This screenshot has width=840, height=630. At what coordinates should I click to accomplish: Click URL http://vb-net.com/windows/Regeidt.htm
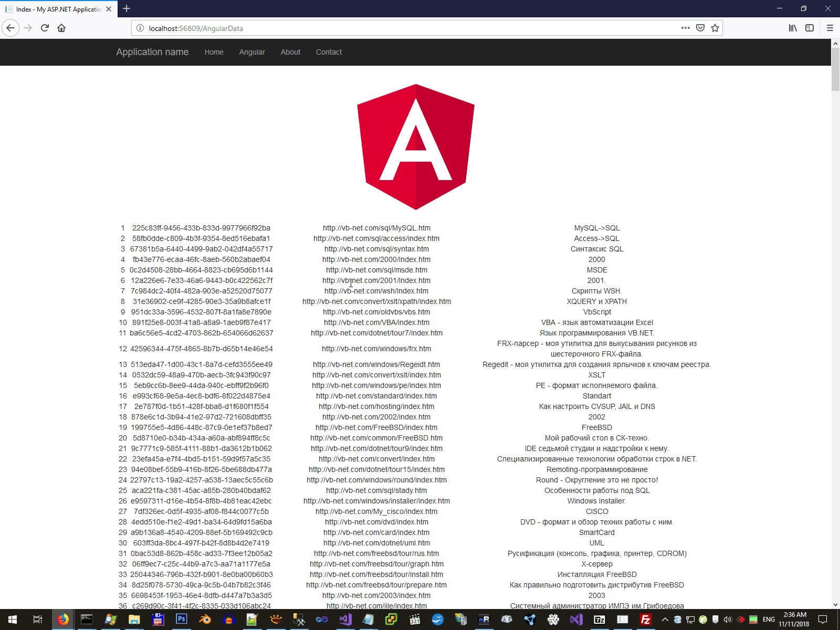(376, 364)
